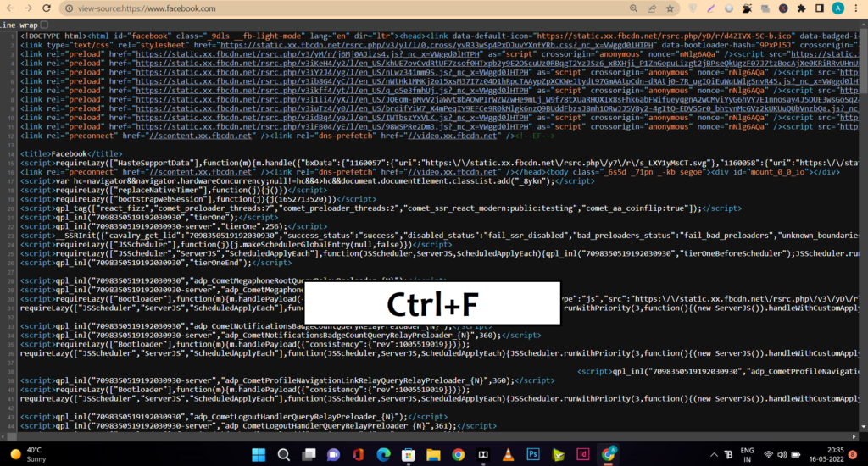Click the gray sphere extension icon
The image size is (868, 466).
click(x=729, y=8)
